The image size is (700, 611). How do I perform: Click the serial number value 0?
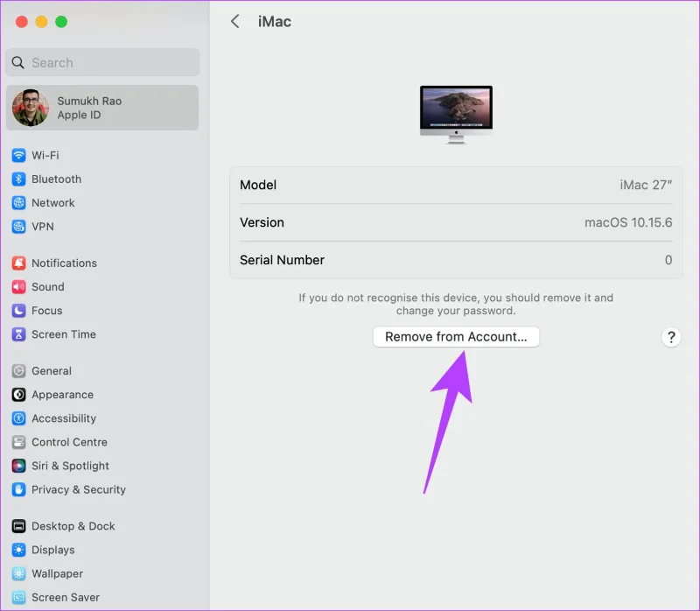668,260
